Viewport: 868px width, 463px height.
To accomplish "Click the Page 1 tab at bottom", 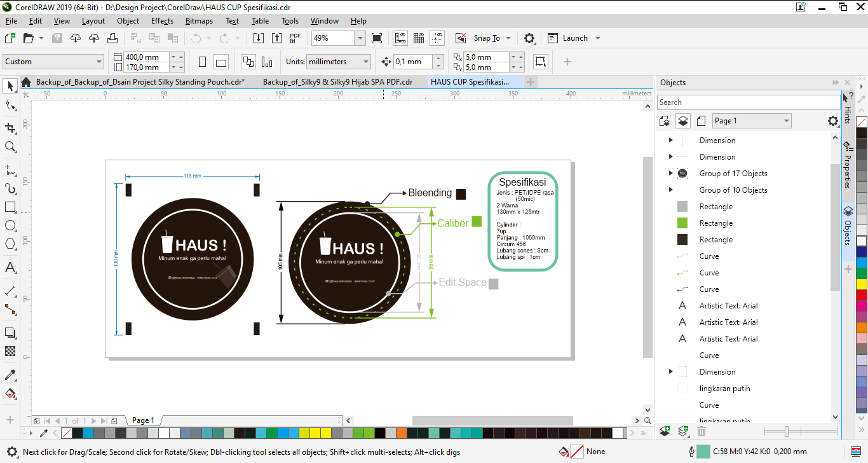I will point(143,420).
